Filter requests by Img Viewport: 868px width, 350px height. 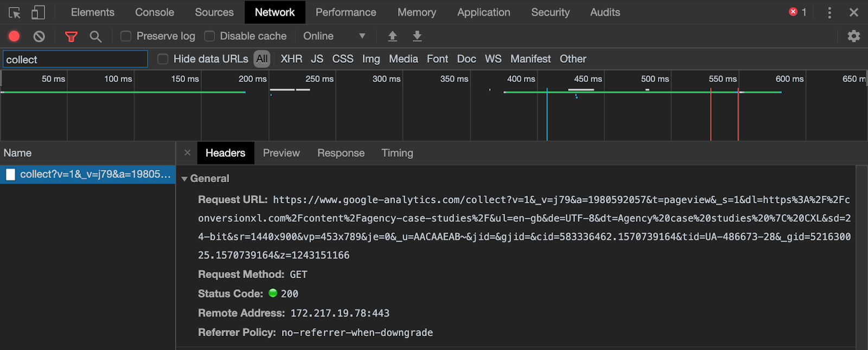[371, 59]
